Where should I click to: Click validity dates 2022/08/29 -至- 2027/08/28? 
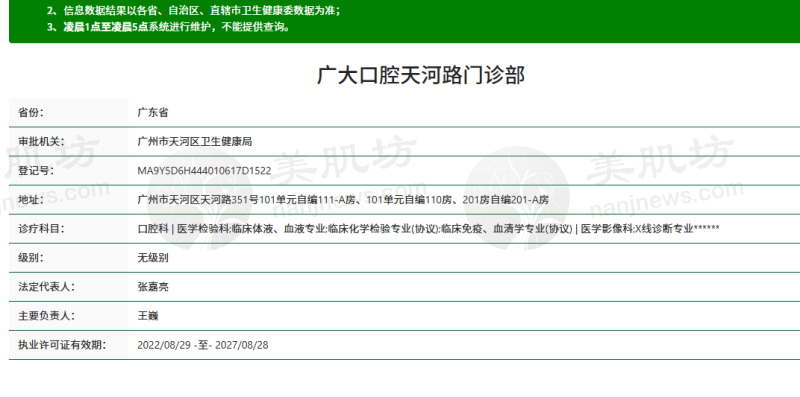[203, 345]
